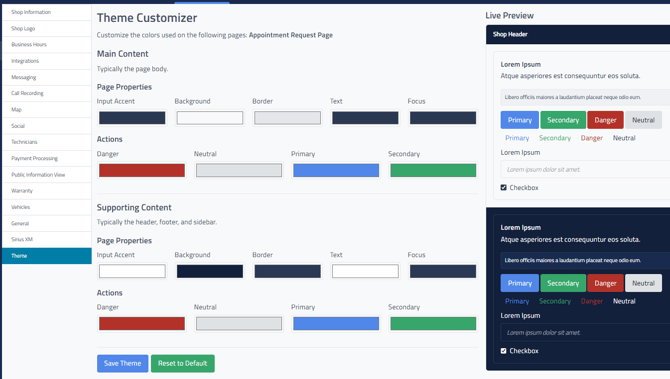670x379 pixels.
Task: Select Public Information View item
Action: coord(46,174)
